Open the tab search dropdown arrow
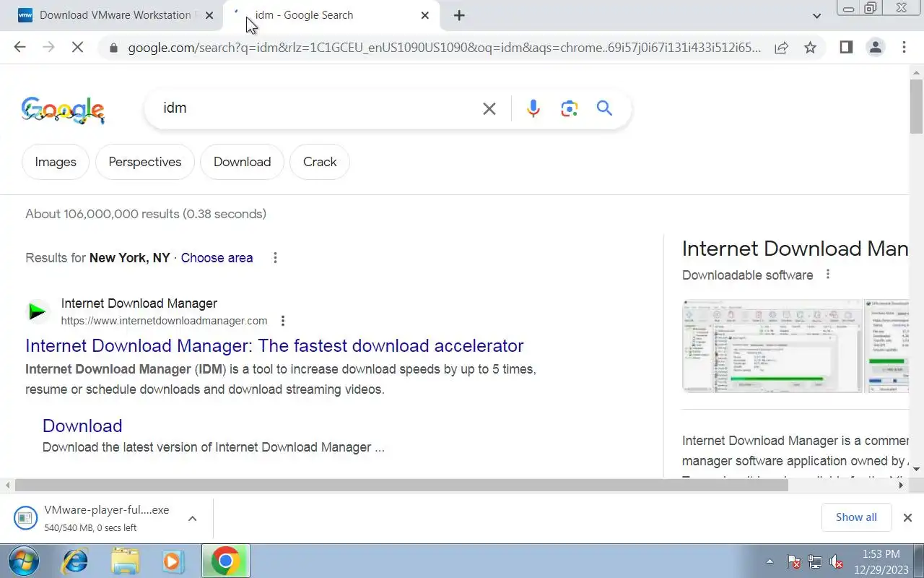Image resolution: width=924 pixels, height=578 pixels. (816, 15)
